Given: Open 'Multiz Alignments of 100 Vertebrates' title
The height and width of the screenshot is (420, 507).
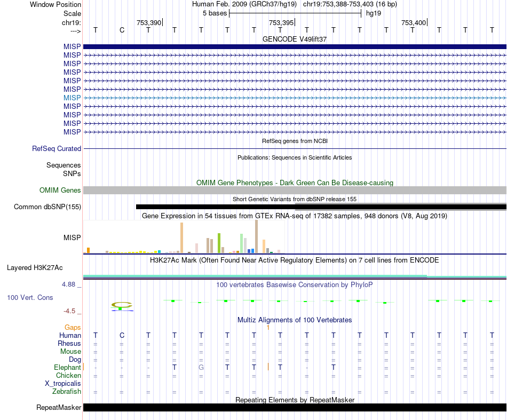Looking at the screenshot, I should pyautogui.click(x=295, y=320).
